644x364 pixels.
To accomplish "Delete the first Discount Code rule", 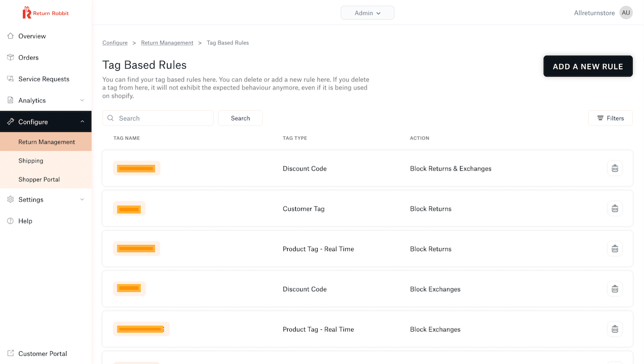I will pyautogui.click(x=615, y=168).
